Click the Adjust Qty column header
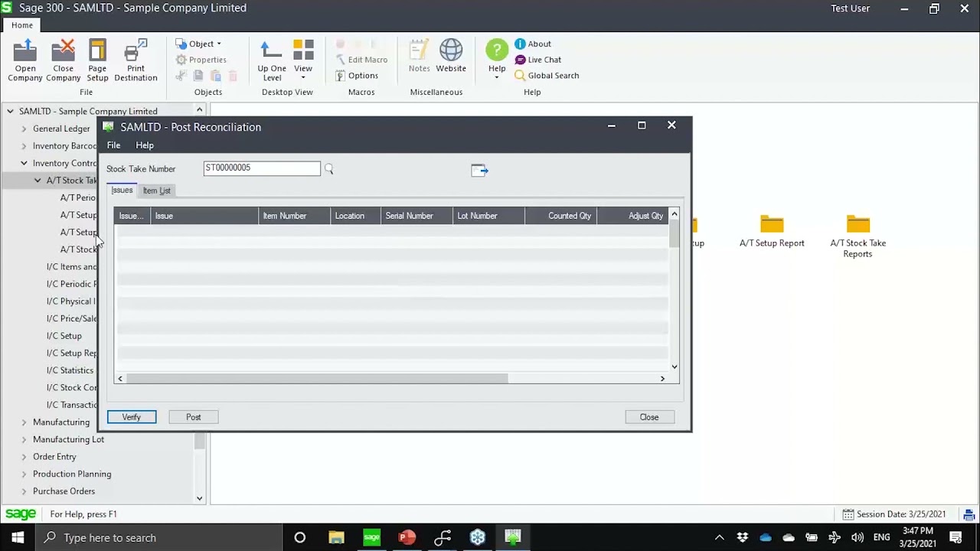Screen dimensions: 980x551 point(633,216)
